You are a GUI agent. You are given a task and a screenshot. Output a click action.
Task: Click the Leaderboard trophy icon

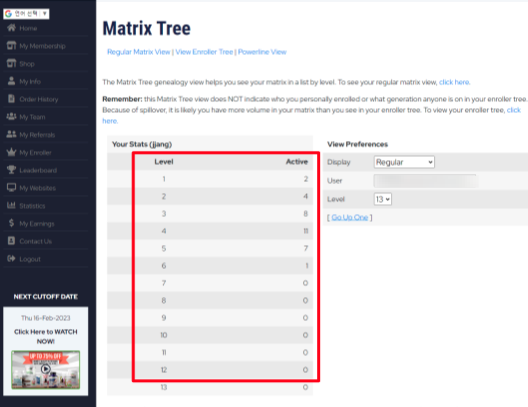11,170
